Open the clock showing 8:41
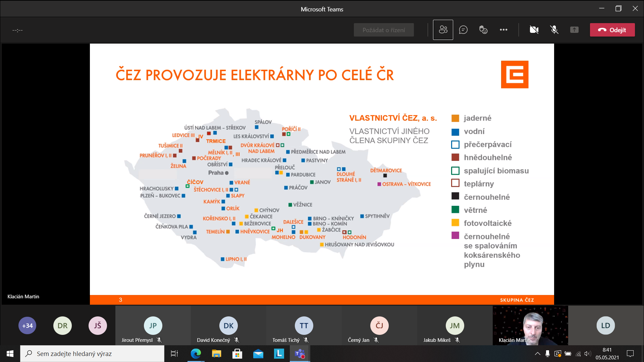 coord(607,354)
